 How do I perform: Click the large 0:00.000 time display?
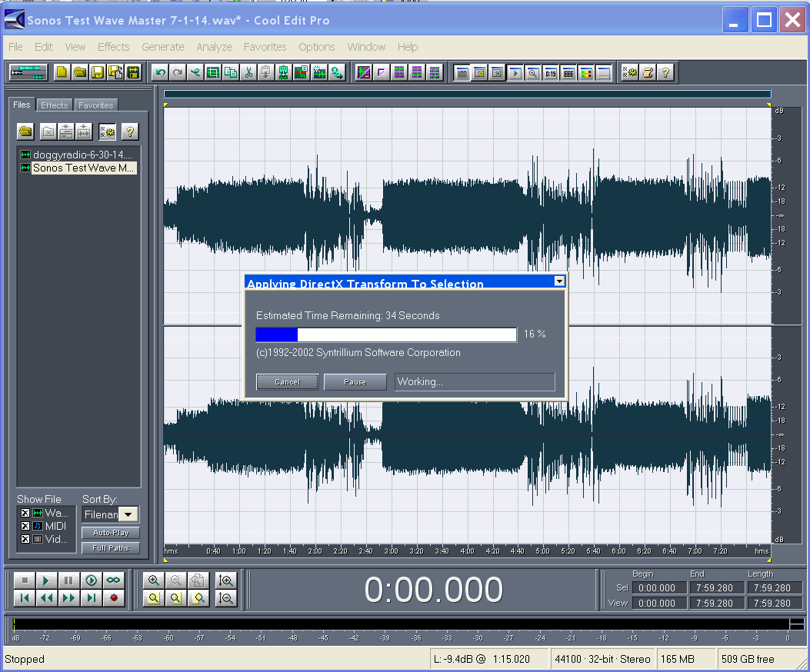(433, 590)
